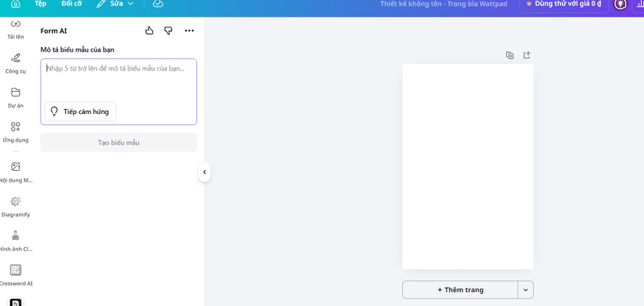
Task: Duplicate the page icon above canvas
Action: 510,55
